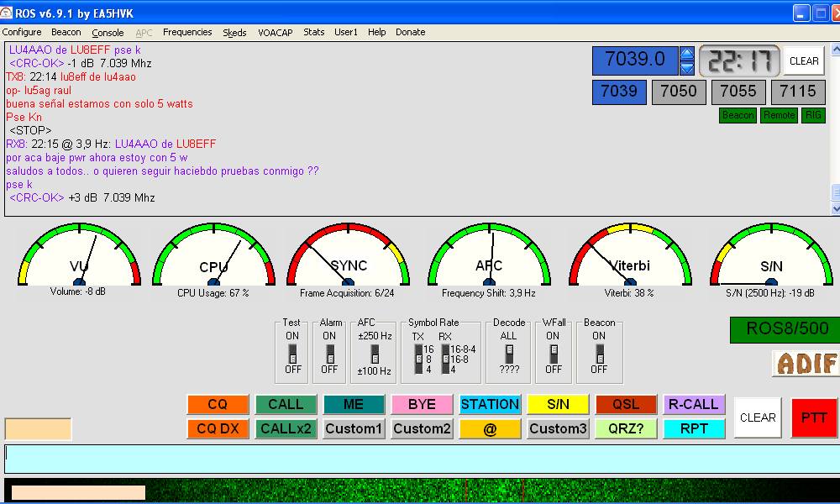Click the CPU usage gauge
This screenshot has width=840, height=504.
coord(213,256)
